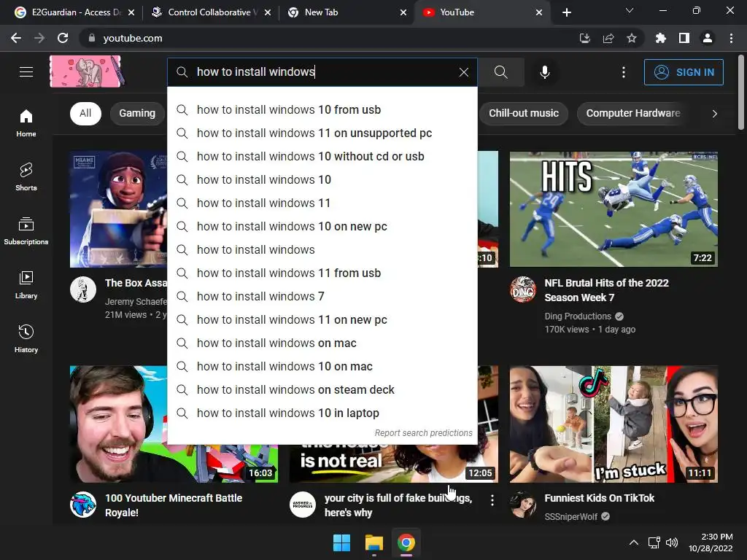Image resolution: width=747 pixels, height=560 pixels.
Task: Select the Computer Hardware chip
Action: 633,113
